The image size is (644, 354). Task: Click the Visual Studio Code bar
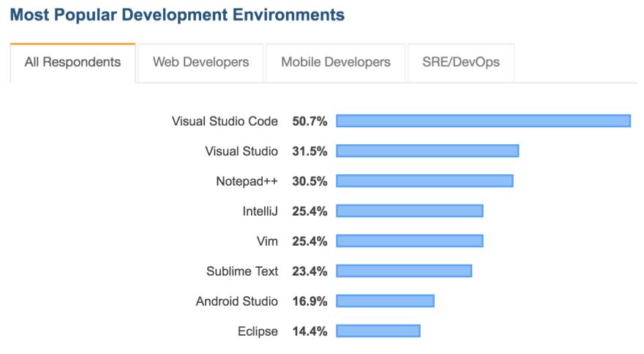point(484,121)
